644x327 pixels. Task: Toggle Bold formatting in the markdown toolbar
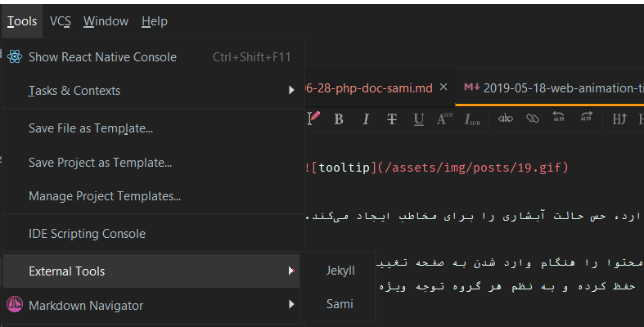pyautogui.click(x=339, y=119)
